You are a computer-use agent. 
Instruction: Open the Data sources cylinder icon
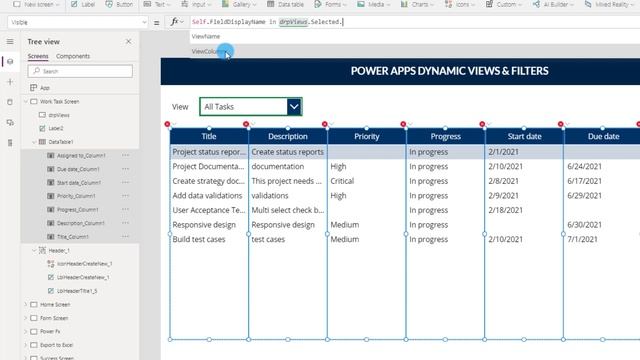[10, 102]
